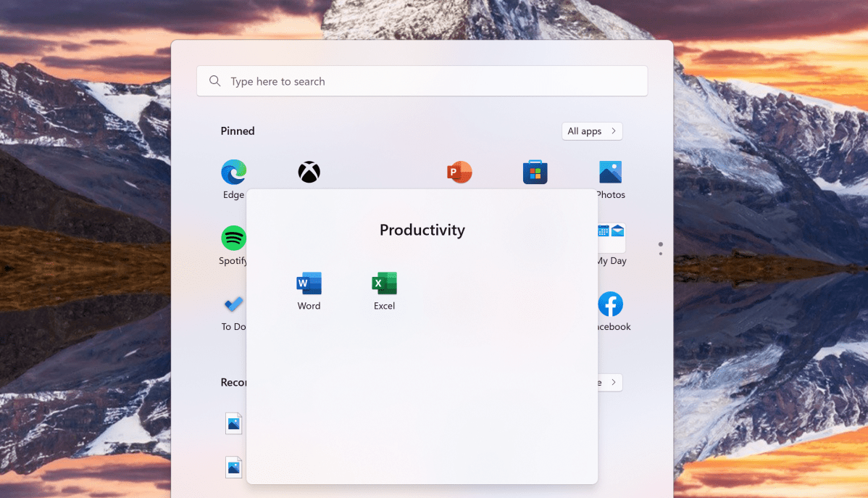This screenshot has width=868, height=498.
Task: Rename the Productivity folder title
Action: (422, 230)
